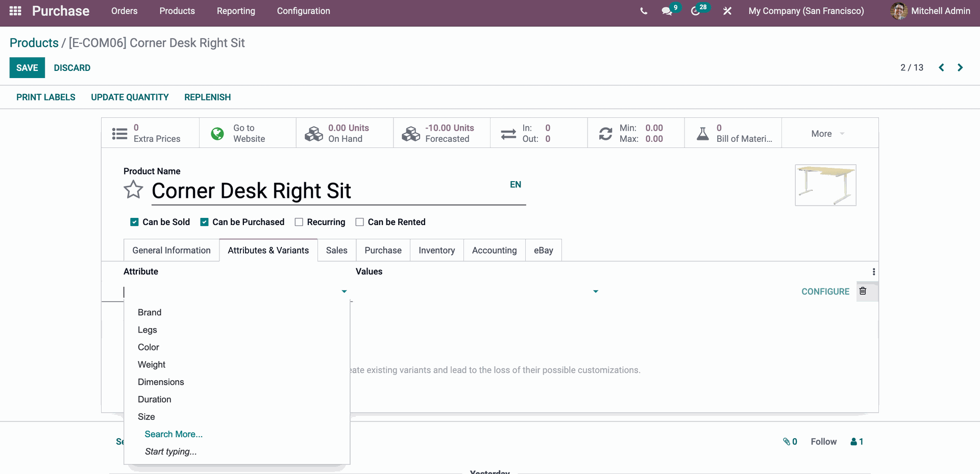Click Mitchell Admin avatar image
This screenshot has width=980, height=474.
[899, 11]
